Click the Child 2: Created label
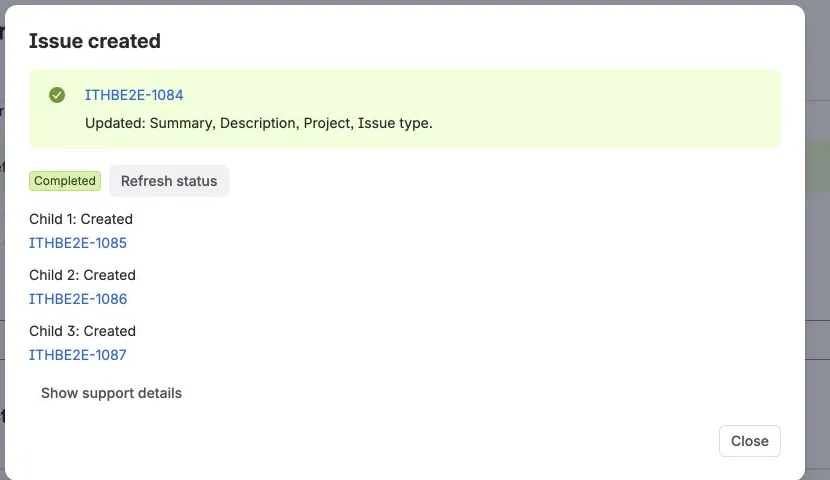This screenshot has height=480, width=830. 83,275
